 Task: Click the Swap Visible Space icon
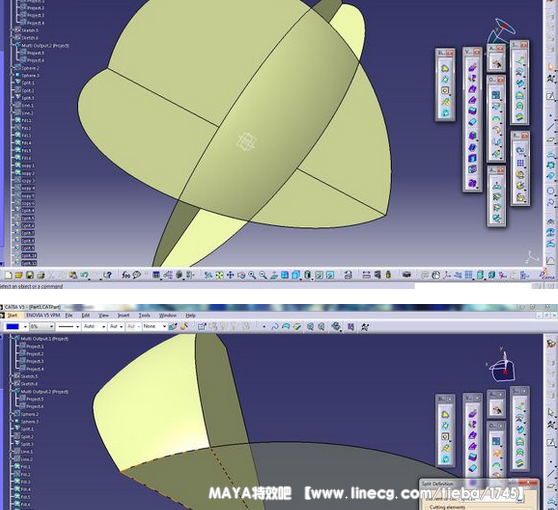[330, 275]
